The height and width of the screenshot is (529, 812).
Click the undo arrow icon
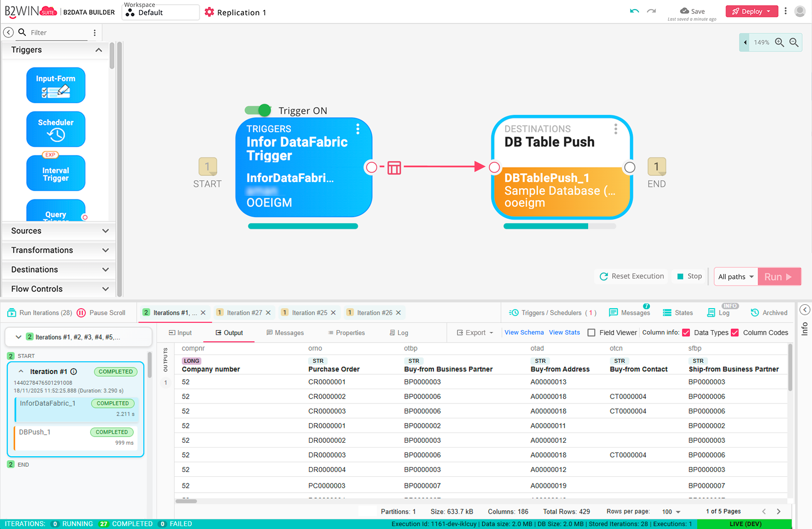pyautogui.click(x=634, y=11)
